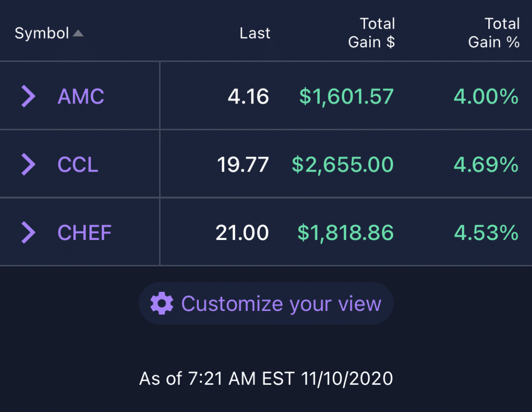This screenshot has height=412, width=532.
Task: Expand the AMC row chevron
Action: (x=29, y=97)
